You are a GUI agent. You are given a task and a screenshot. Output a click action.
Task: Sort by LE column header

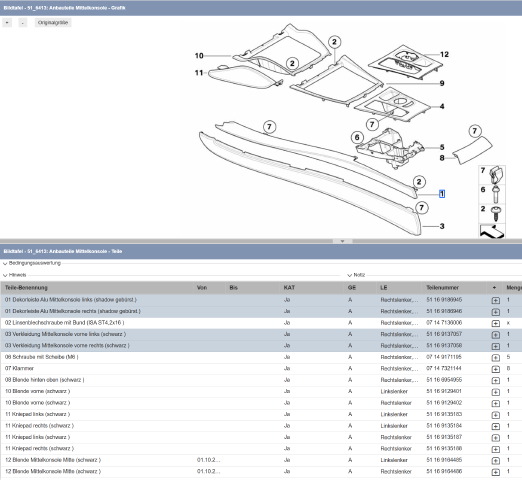(x=384, y=288)
